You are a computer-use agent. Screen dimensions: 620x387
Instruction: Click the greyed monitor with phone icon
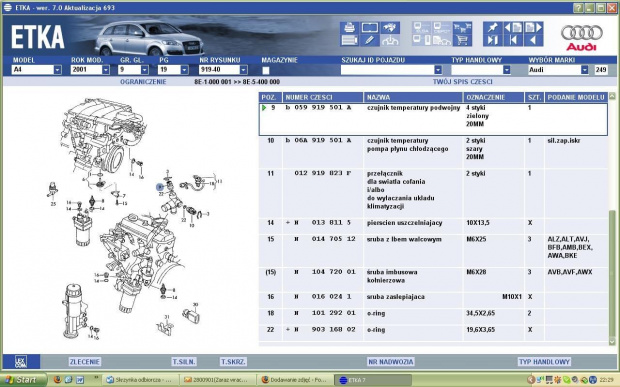[422, 40]
